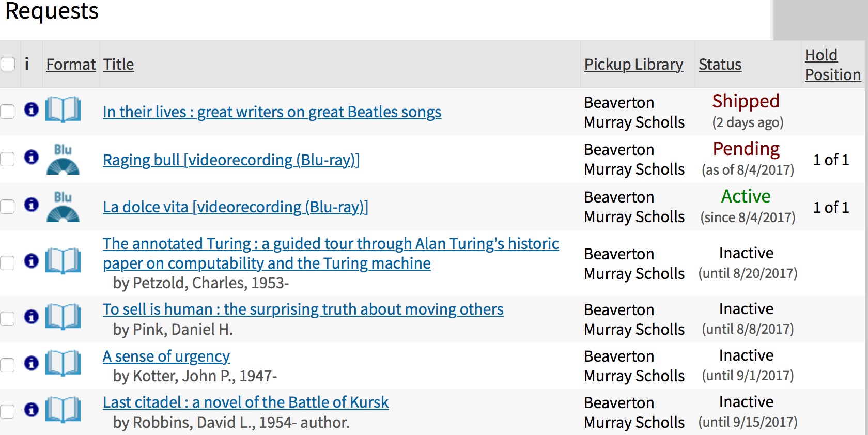This screenshot has height=435, width=868.
Task: Open info icon for Last citadel row
Action: (x=32, y=409)
